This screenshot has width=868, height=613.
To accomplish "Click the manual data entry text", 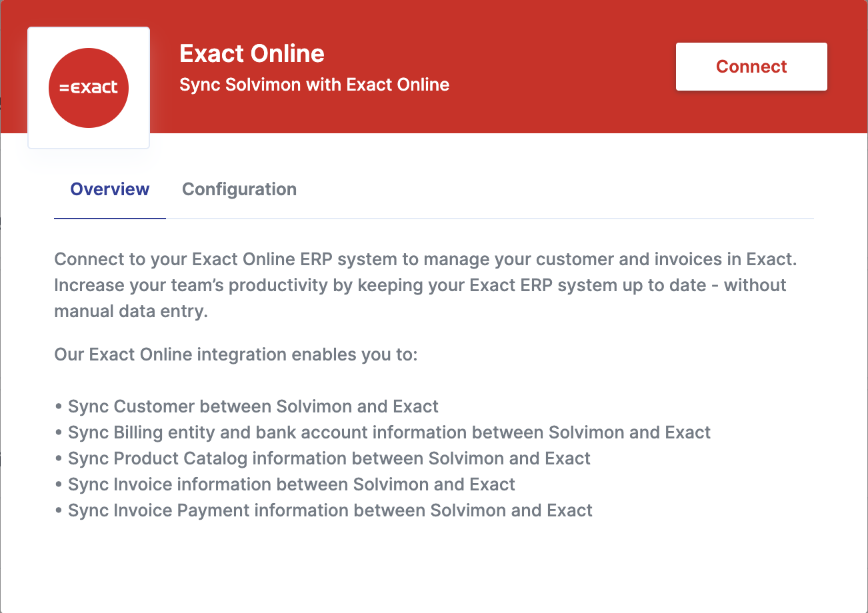I will [x=131, y=311].
